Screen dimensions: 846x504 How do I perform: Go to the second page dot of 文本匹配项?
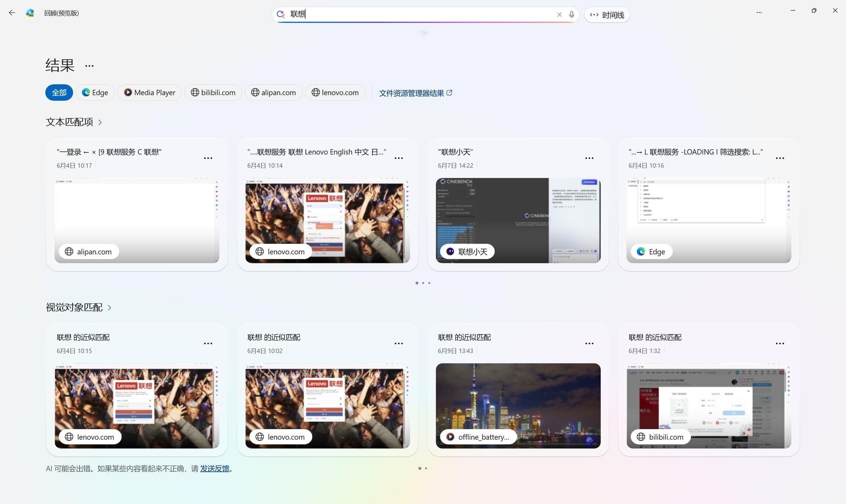coord(423,283)
